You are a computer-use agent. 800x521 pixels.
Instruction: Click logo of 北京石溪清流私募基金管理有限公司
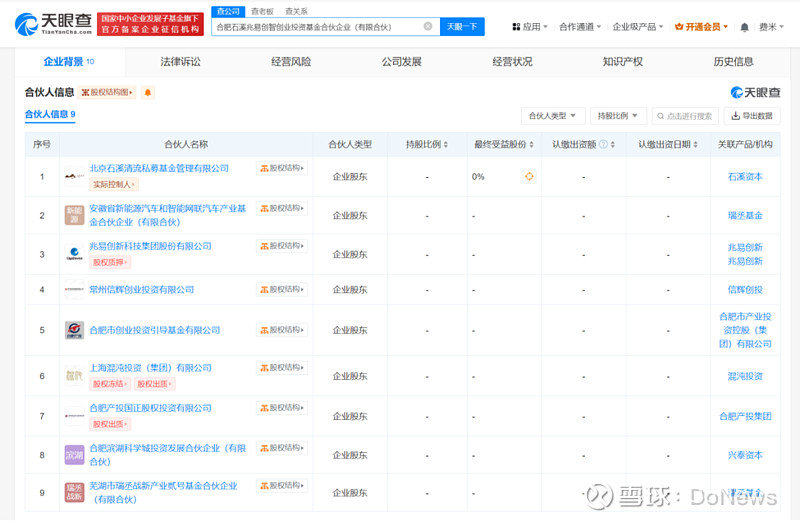pos(74,176)
